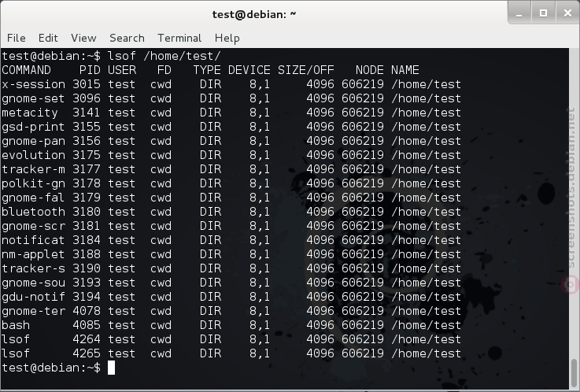Click the SIZE/OFF column header
The height and width of the screenshot is (392, 580).
(306, 70)
